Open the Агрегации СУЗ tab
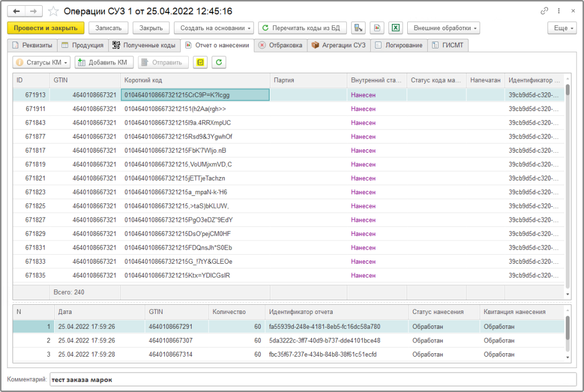 (339, 45)
